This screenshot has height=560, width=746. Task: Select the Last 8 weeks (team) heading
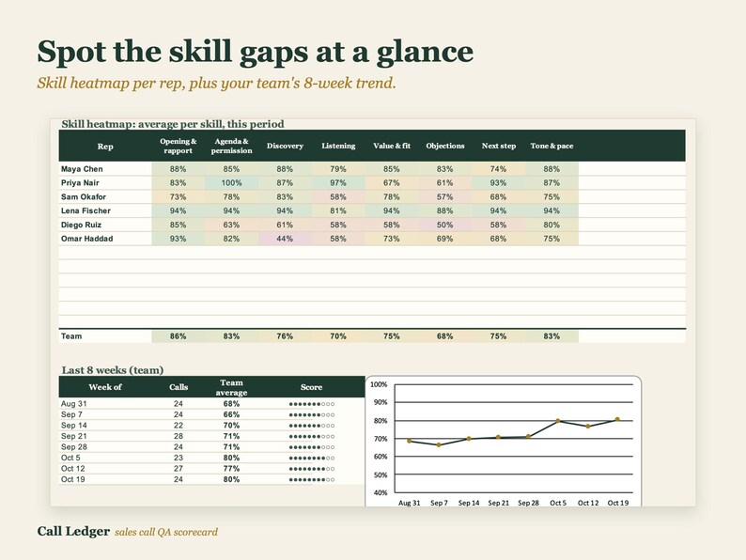pyautogui.click(x=113, y=370)
